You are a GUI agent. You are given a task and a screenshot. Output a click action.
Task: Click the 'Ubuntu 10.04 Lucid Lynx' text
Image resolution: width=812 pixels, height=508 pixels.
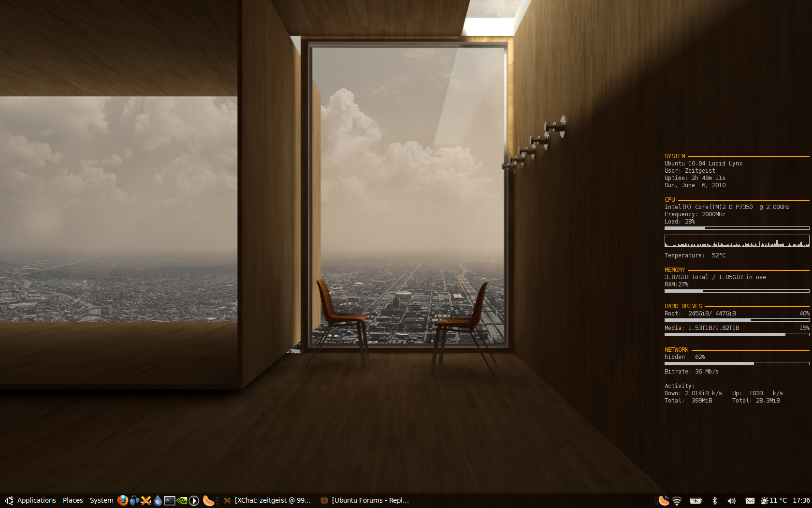[x=703, y=164]
